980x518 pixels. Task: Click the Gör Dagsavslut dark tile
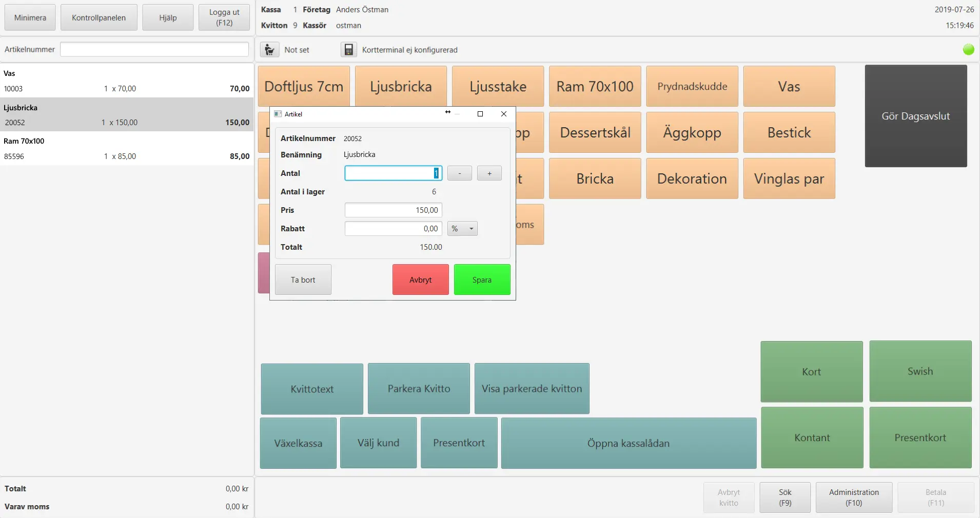pos(915,116)
